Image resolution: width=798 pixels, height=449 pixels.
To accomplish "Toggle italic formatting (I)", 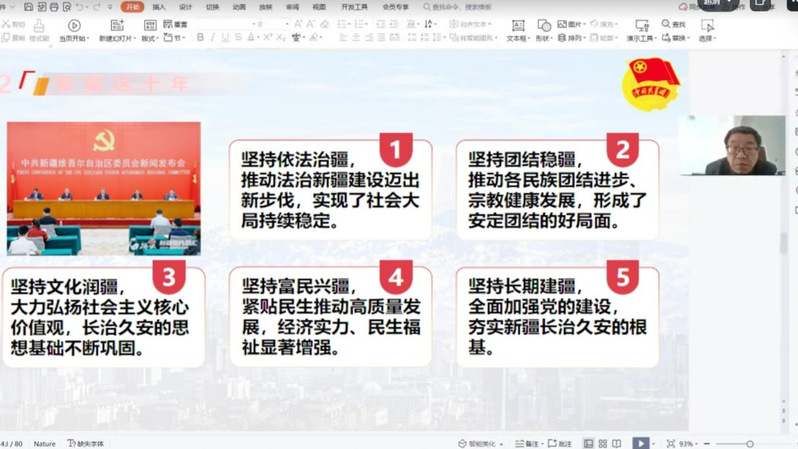I will coord(213,38).
